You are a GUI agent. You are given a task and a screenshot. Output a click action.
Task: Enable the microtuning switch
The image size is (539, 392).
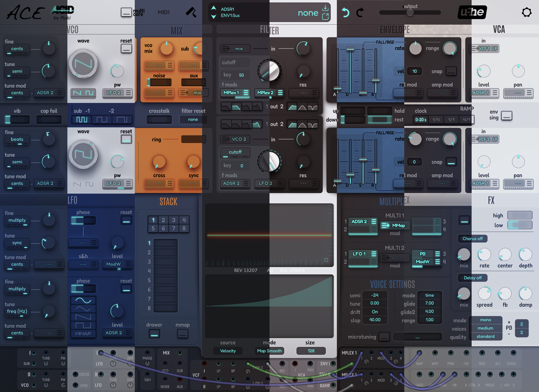point(384,337)
